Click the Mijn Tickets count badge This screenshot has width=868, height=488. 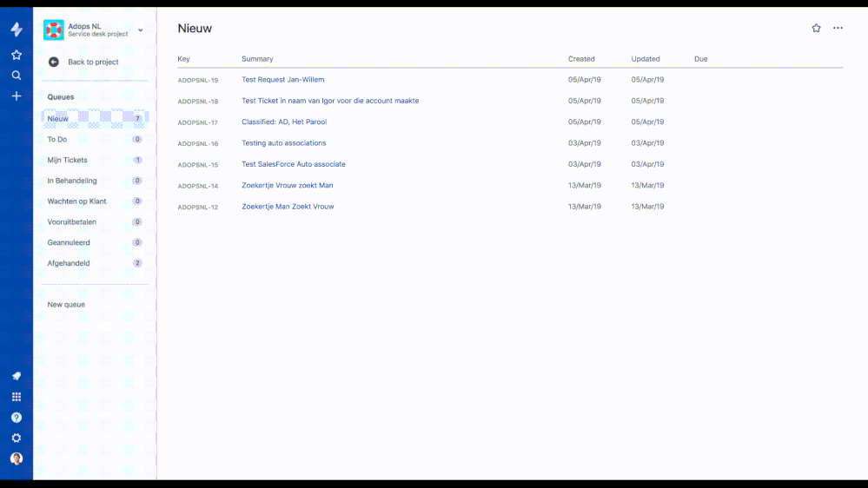[x=137, y=160]
